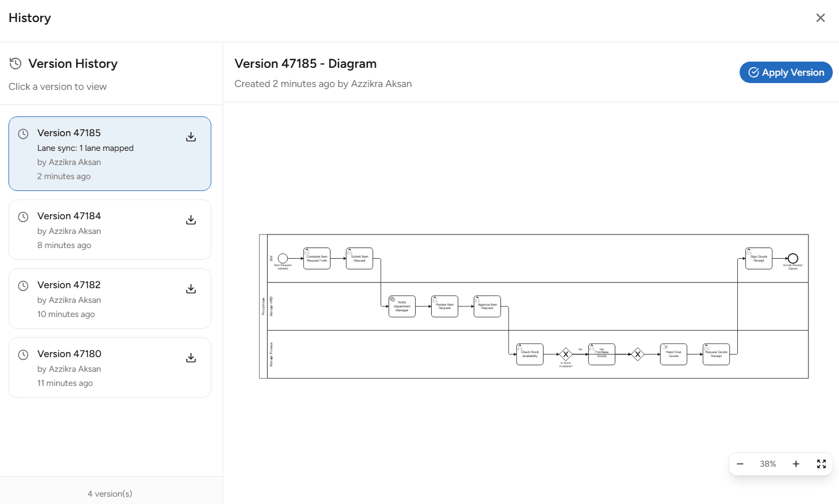The image size is (839, 504).
Task: Click the 'Sign Goods Receipt' task box
Action: [x=759, y=258]
